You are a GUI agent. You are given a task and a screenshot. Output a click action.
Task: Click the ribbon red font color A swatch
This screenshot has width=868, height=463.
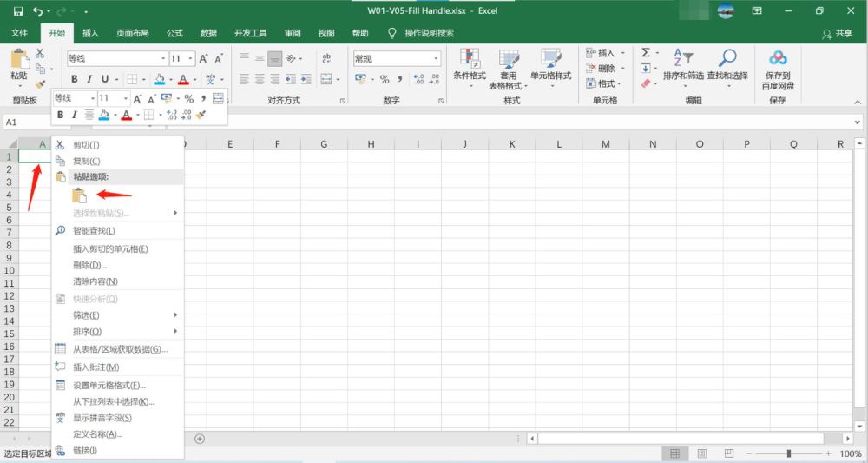click(x=183, y=79)
